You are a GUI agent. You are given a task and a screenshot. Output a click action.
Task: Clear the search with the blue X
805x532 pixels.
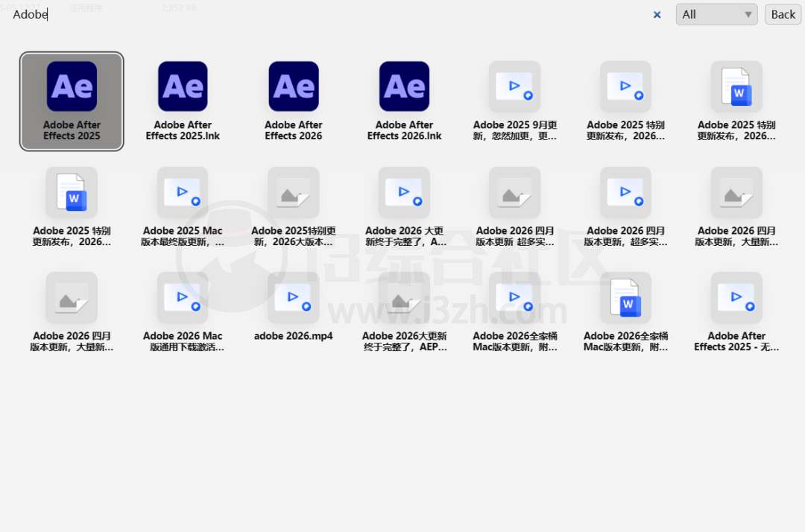click(x=657, y=15)
